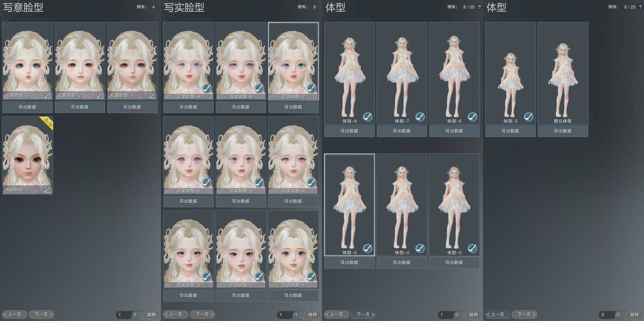The width and height of the screenshot is (644, 321).
Task: Click page number field in 写意脸型 panel
Action: [x=123, y=314]
